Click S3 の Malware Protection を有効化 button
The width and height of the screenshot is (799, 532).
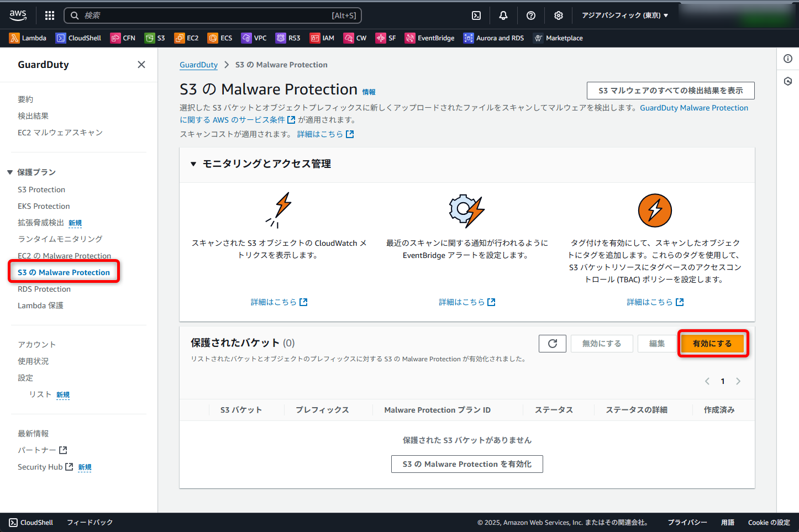tap(467, 464)
